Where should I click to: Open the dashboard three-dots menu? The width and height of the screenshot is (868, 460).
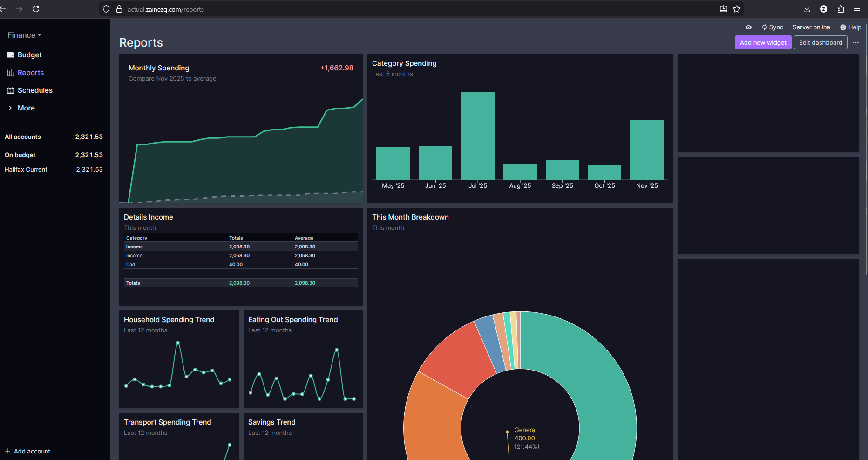[855, 42]
